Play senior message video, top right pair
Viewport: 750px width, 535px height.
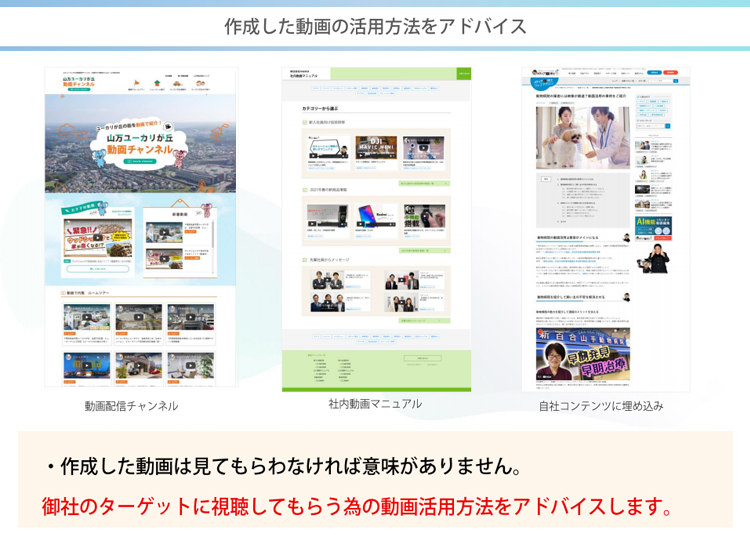pos(402,280)
